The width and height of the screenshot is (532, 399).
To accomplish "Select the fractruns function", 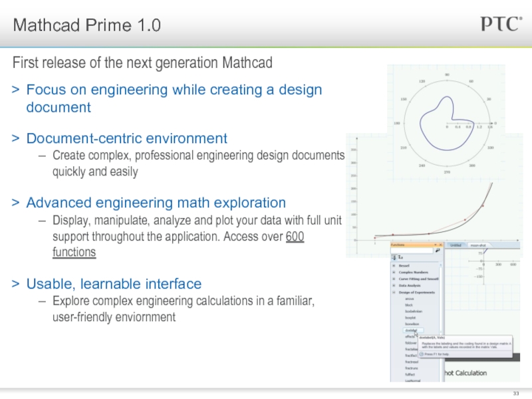I will pos(412,368).
